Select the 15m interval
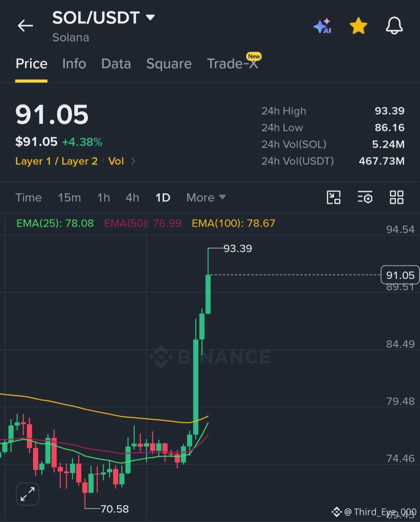Screen dimensions: 420x522 (69, 197)
